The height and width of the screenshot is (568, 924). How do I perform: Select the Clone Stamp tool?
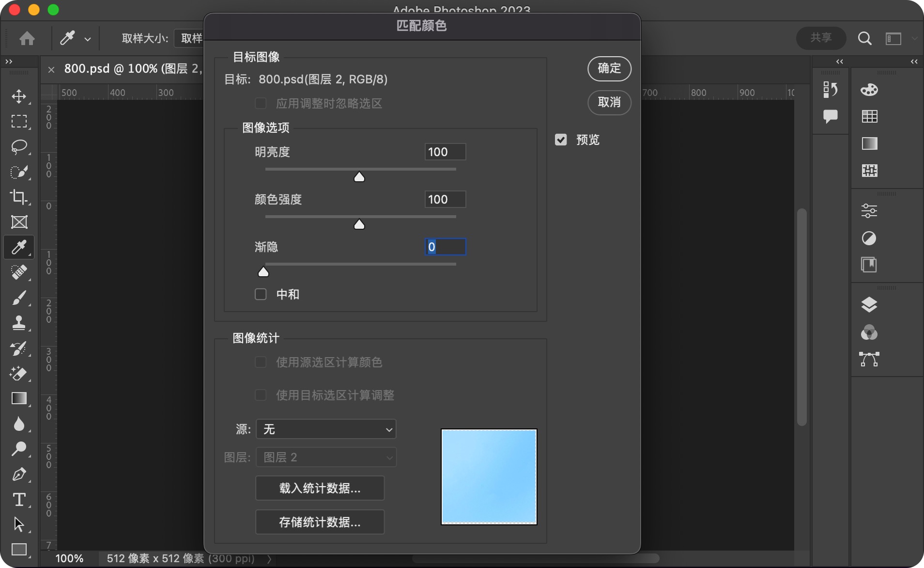[19, 323]
